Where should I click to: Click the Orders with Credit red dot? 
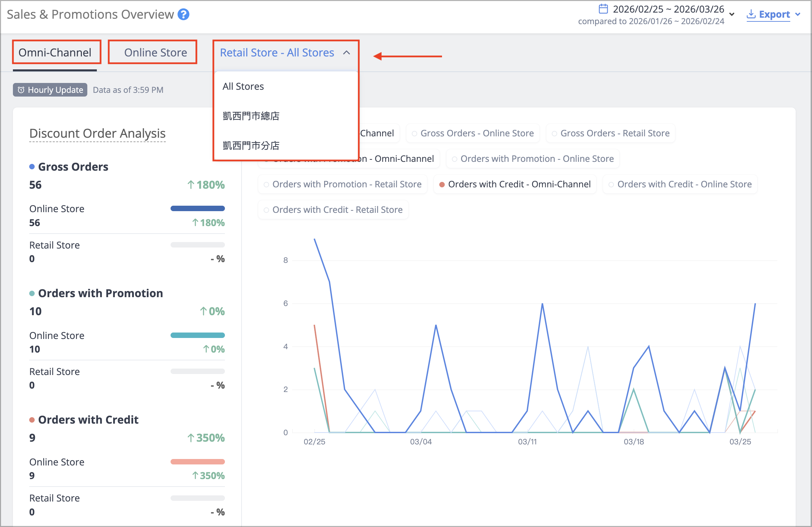32,420
